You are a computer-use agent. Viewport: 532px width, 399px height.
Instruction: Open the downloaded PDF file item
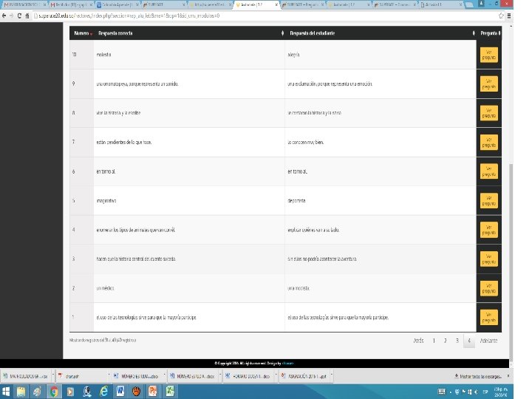(81, 376)
